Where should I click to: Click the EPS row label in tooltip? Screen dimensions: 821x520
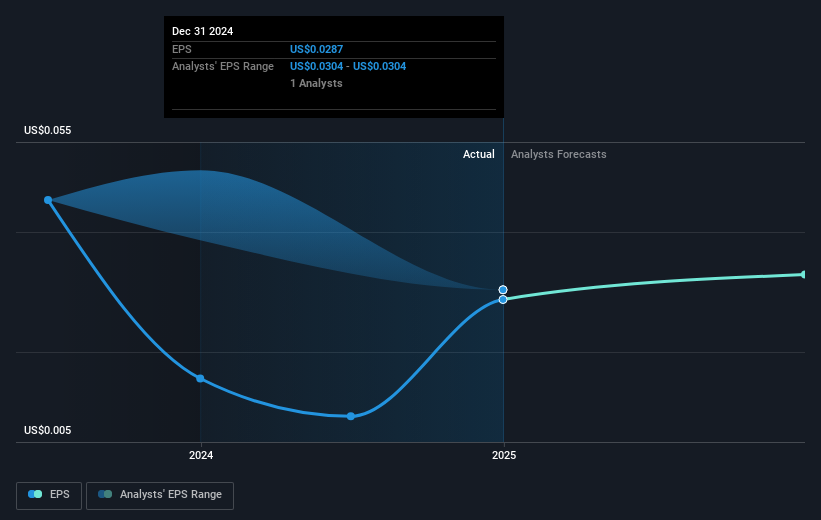pyautogui.click(x=182, y=49)
